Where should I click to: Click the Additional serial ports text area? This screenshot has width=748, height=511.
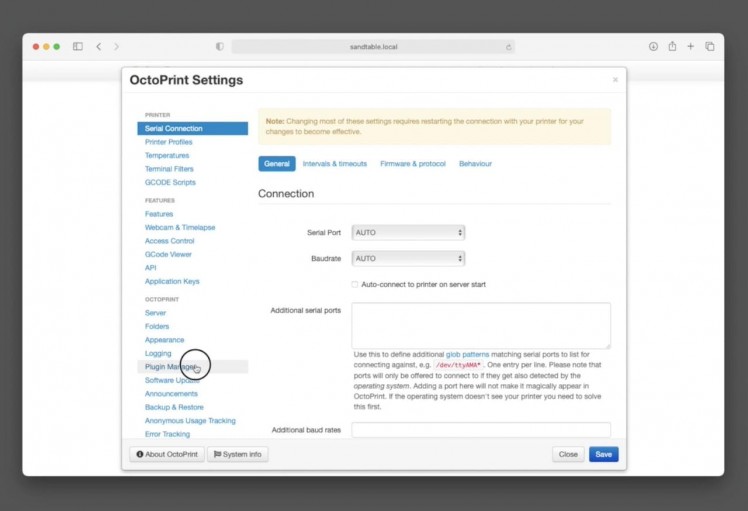(481, 325)
